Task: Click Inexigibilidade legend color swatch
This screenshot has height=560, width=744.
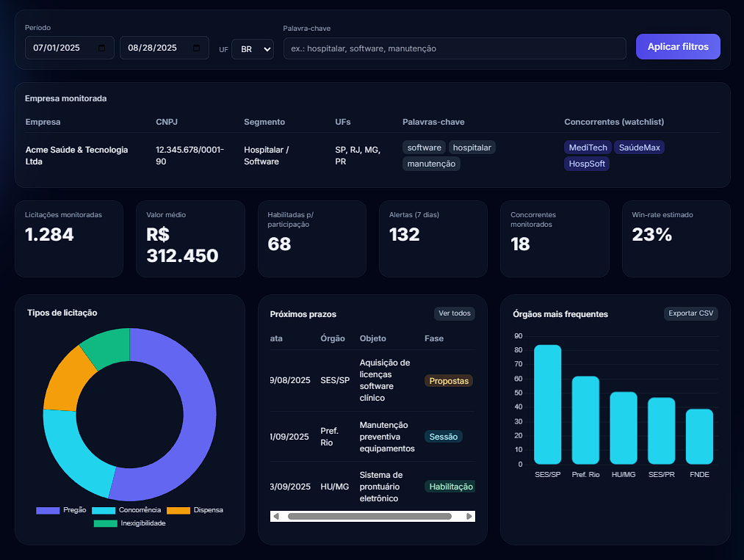Action: coord(105,523)
